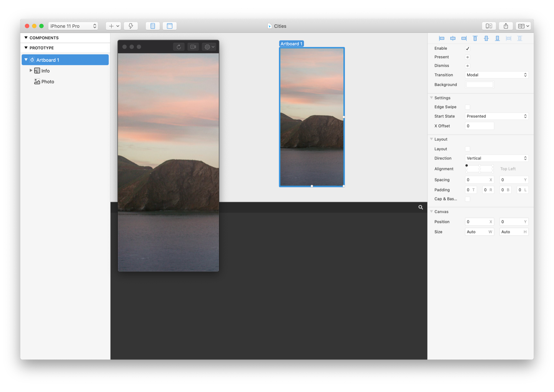Image resolution: width=554 pixels, height=392 pixels.
Task: Open the iPhone 11 Pro device selector
Action: (x=73, y=26)
